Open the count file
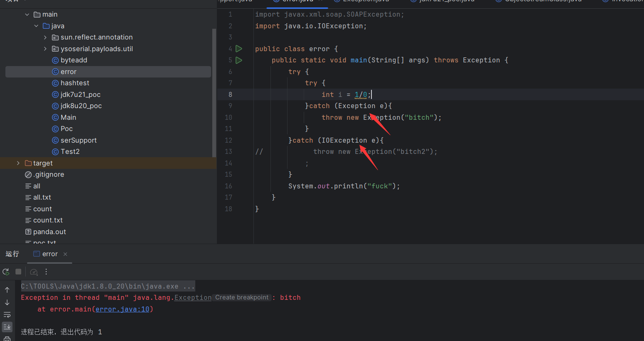Viewport: 644px width, 341px height. 42,209
